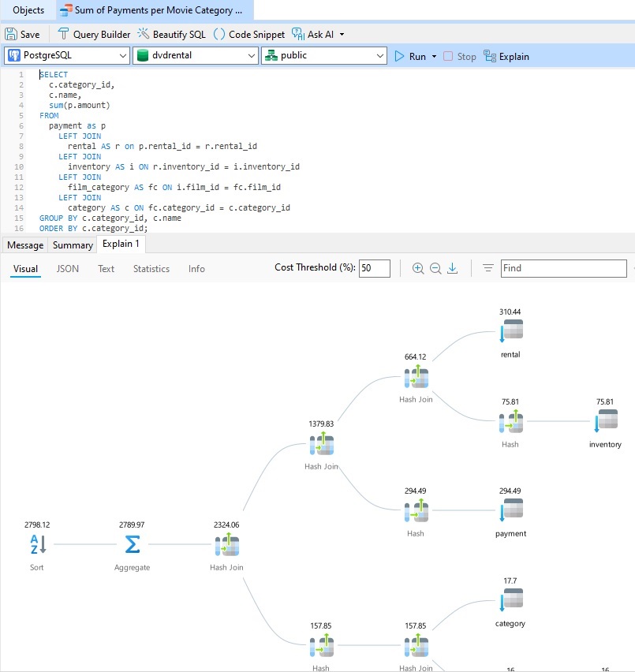Zoom in on the explain diagram
635x672 pixels.
coord(418,268)
